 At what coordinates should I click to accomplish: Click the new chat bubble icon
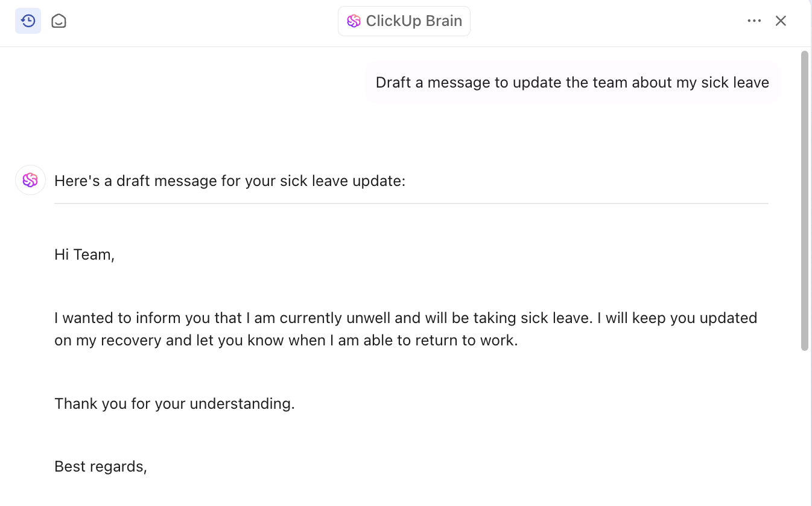(x=59, y=21)
